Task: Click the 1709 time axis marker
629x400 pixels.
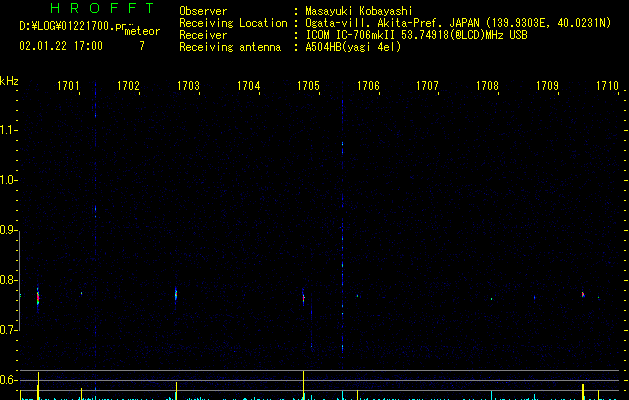Action: [x=547, y=86]
